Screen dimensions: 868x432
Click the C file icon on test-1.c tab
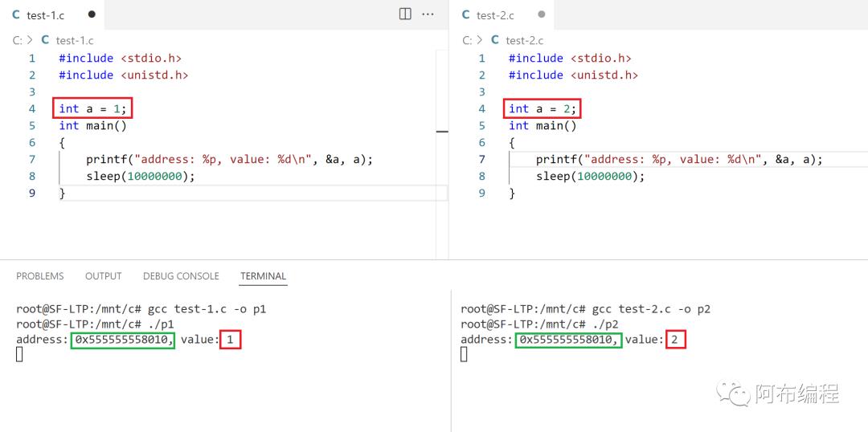(16, 14)
